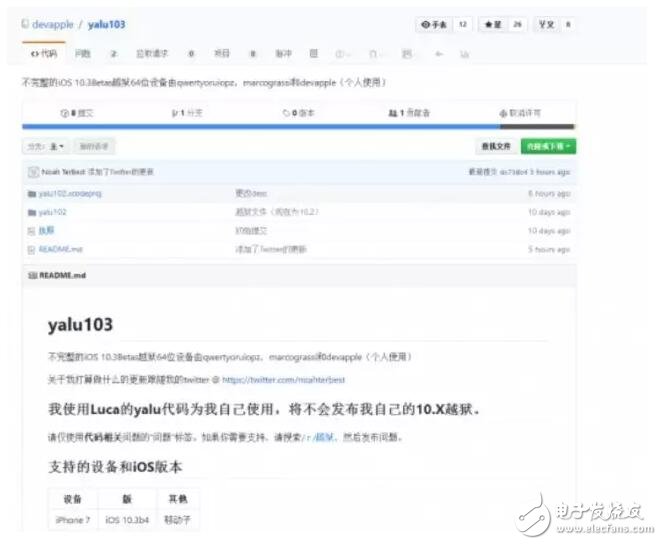The width and height of the screenshot is (662, 545).
Task: Open the twitter.com/noahterbest link
Action: tap(283, 380)
